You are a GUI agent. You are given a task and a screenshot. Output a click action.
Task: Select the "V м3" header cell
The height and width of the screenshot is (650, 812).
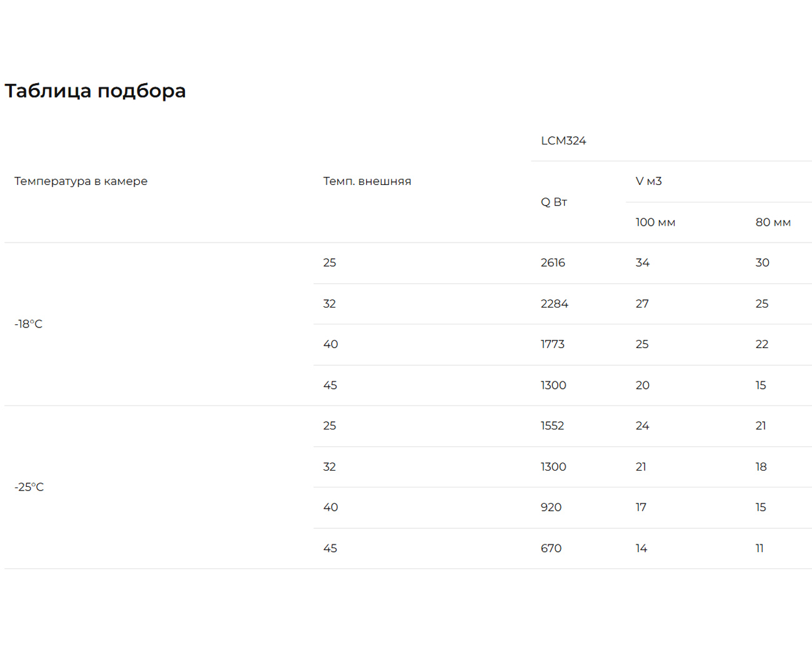click(x=648, y=181)
